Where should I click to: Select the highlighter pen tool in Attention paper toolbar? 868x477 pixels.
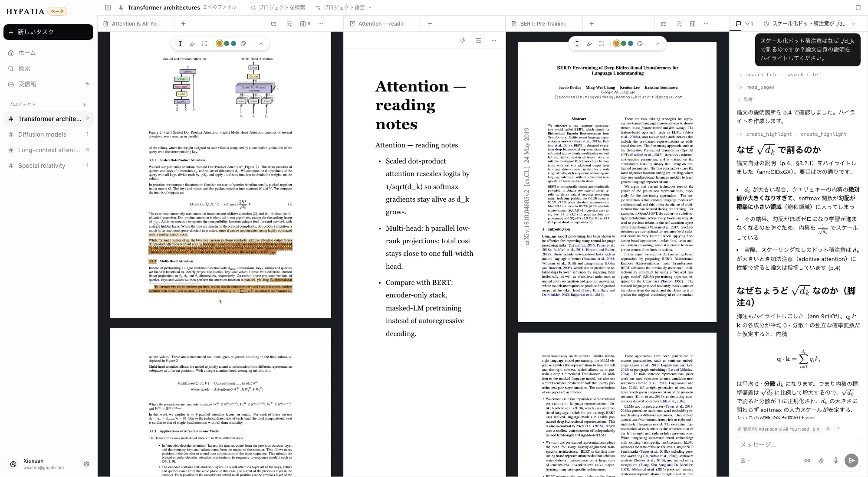coord(192,43)
